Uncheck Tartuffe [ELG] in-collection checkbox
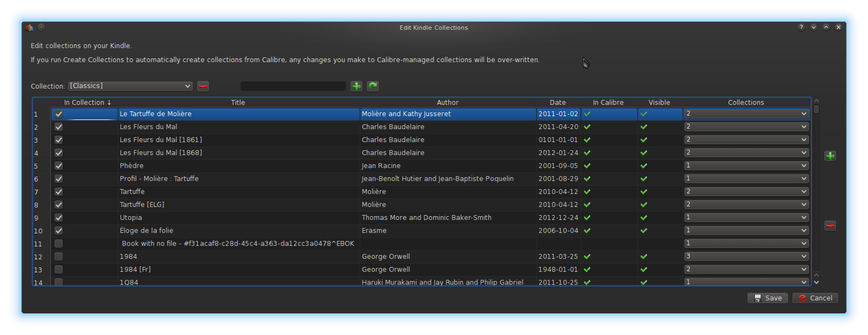The image size is (868, 335). click(59, 205)
